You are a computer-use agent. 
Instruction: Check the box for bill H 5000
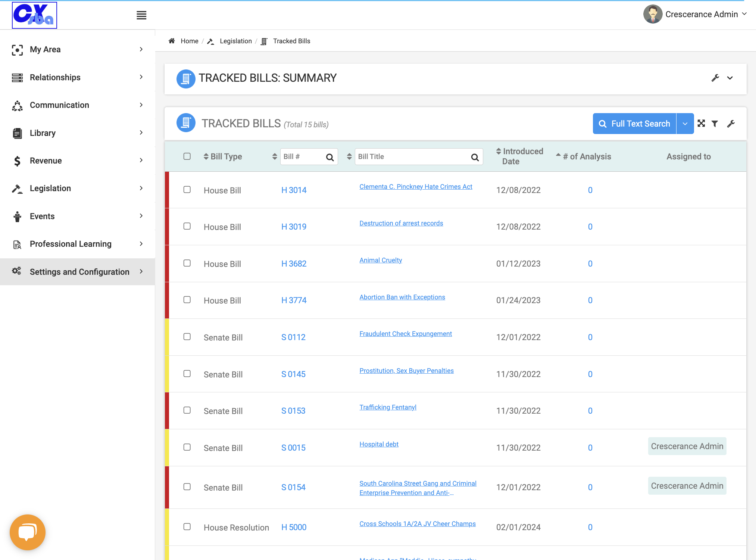click(187, 527)
